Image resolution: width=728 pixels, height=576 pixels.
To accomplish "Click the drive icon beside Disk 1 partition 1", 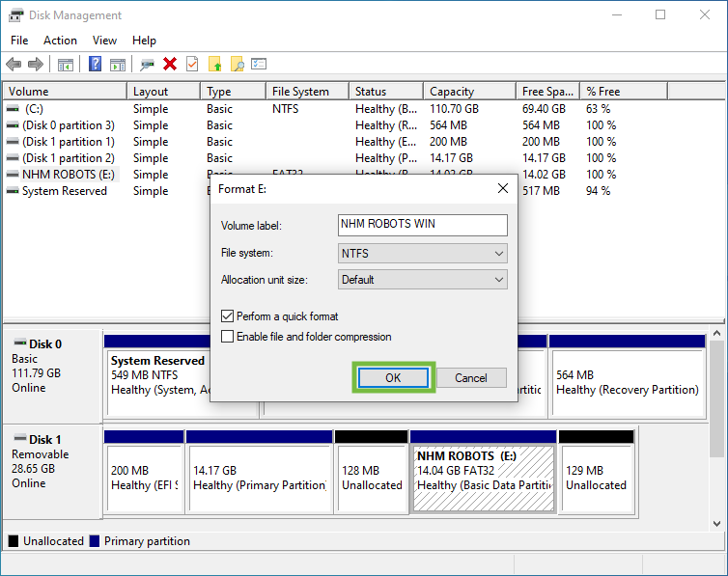I will 13,142.
